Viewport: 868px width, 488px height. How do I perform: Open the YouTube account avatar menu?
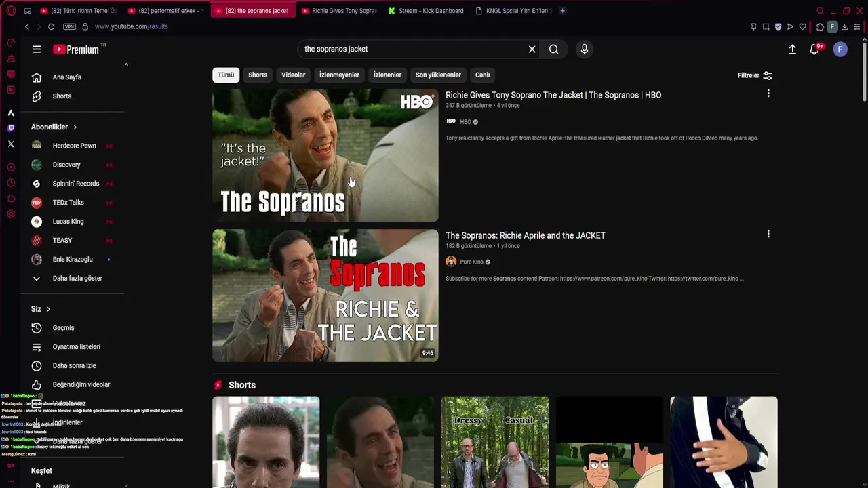point(840,49)
